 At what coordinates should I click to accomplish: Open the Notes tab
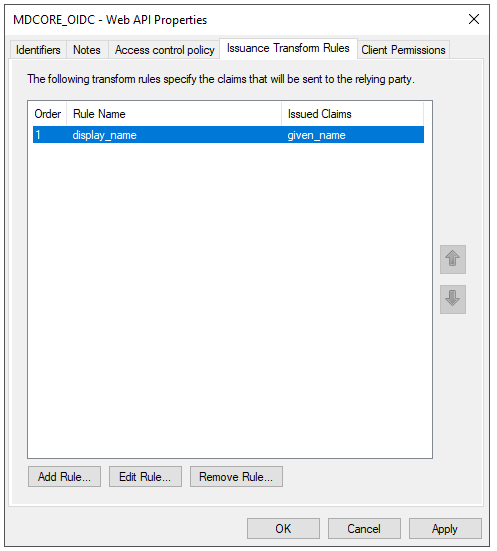tap(87, 50)
